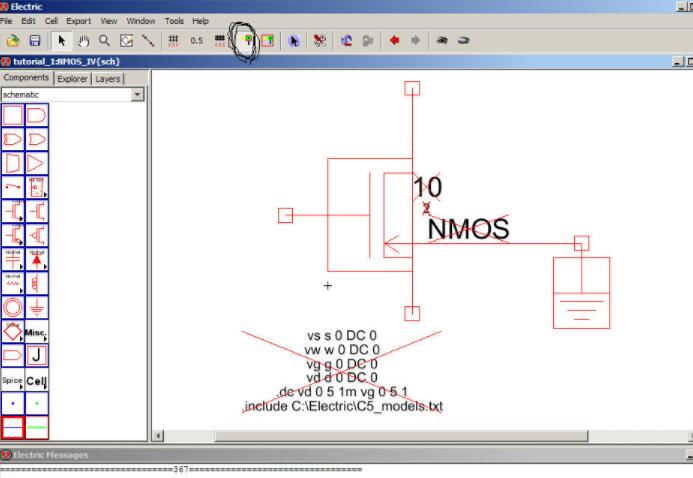
Task: Pick the buffer triangle from the component palette
Action: (37, 162)
